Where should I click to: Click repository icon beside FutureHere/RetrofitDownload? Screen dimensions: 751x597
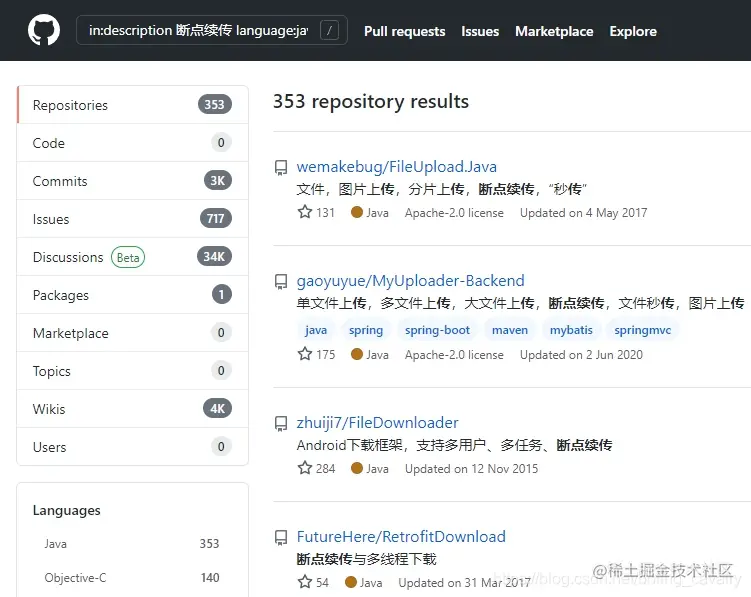point(281,538)
